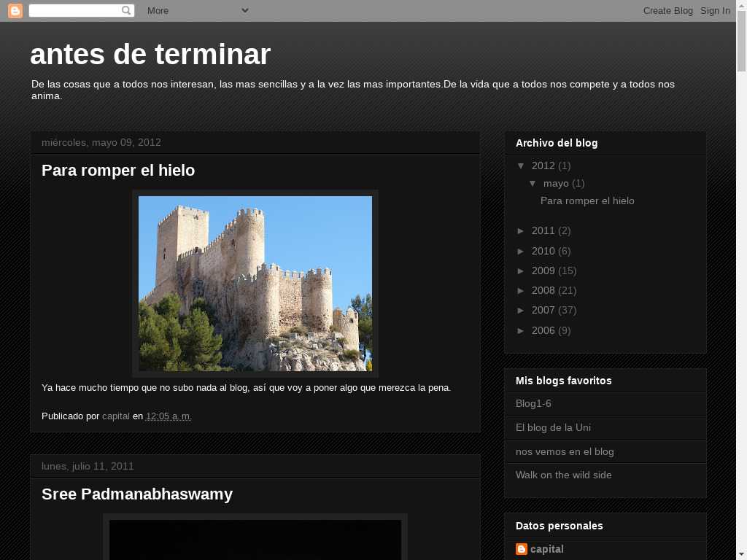The image size is (747, 560).
Task: Open the castle photo thumbnail
Action: point(255,283)
